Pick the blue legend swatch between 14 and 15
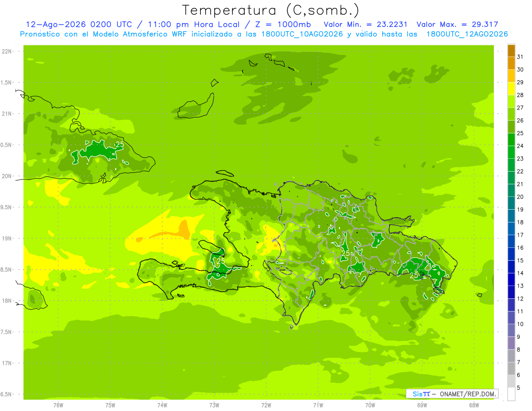This screenshot has width=532, height=411. (512, 266)
